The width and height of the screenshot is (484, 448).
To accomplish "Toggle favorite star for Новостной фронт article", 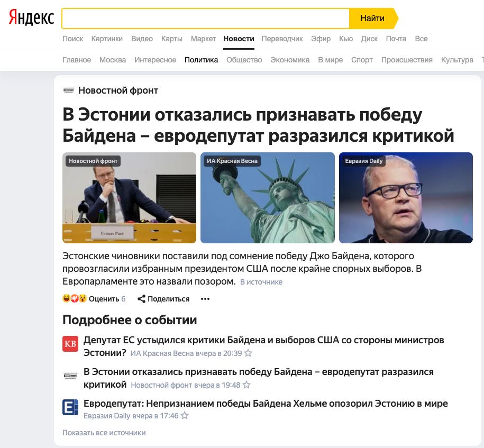I will click(246, 385).
